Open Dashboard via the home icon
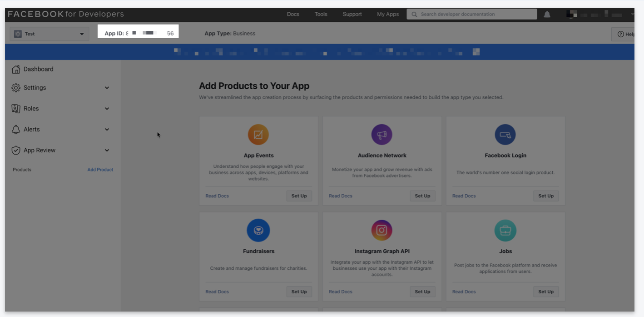The width and height of the screenshot is (644, 317). coord(16,69)
